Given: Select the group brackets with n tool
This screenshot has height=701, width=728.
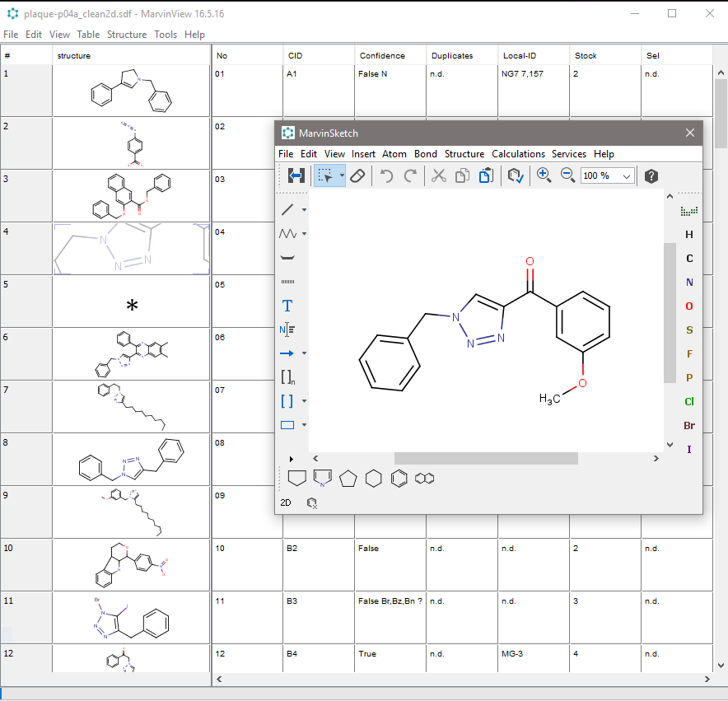Looking at the screenshot, I should (288, 377).
